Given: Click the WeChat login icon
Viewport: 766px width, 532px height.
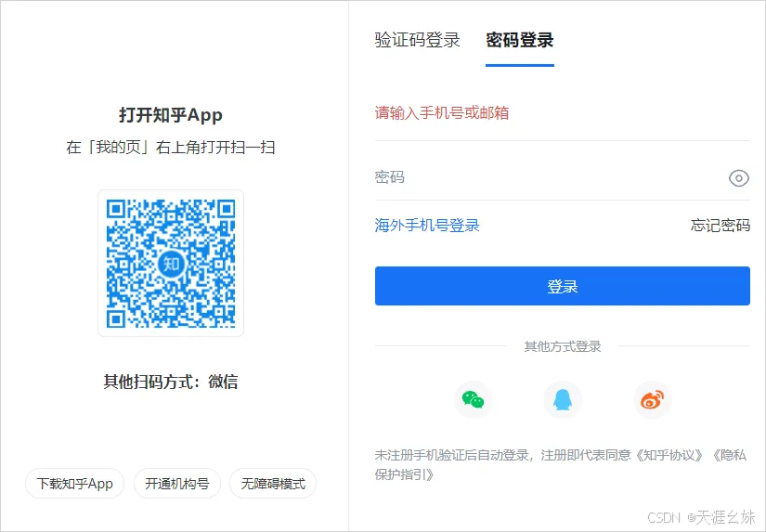Looking at the screenshot, I should pos(473,399).
